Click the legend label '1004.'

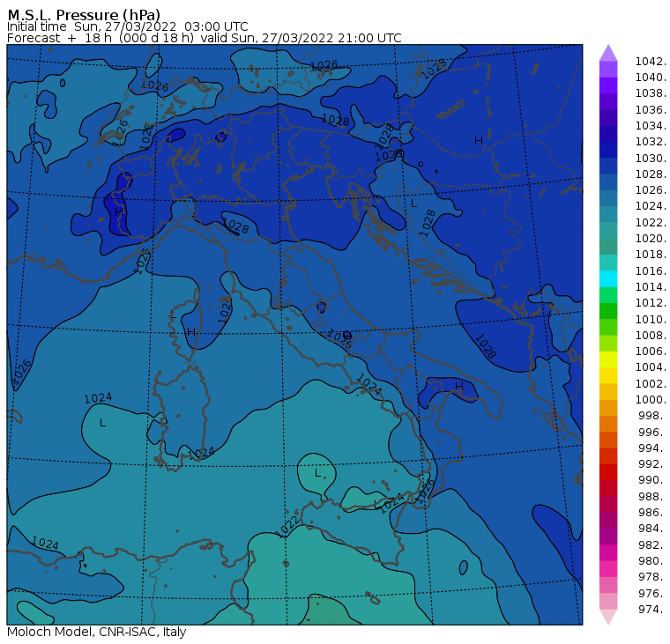click(x=651, y=367)
